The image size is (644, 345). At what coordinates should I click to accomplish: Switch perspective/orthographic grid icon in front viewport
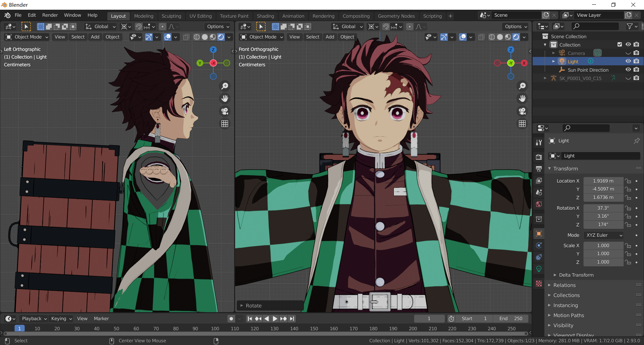[522, 124]
